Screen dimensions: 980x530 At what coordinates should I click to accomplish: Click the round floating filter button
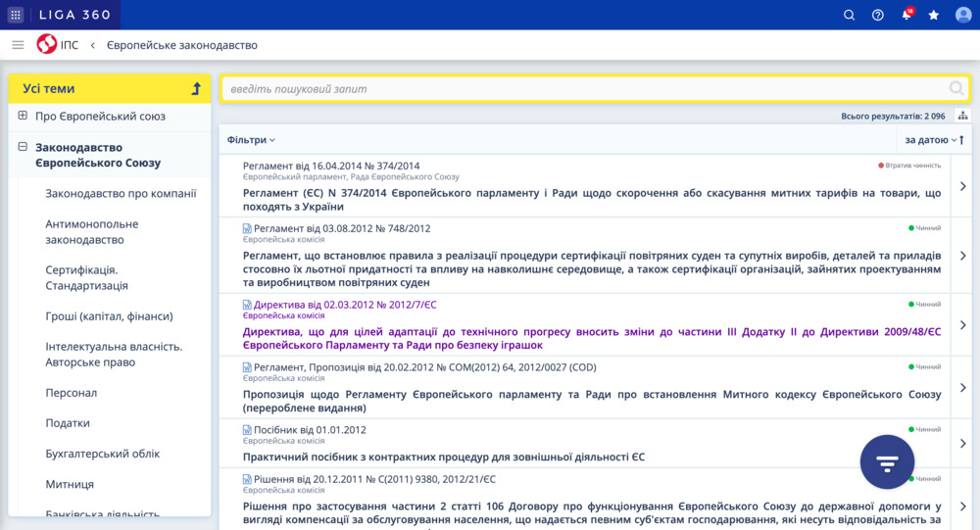click(x=887, y=461)
